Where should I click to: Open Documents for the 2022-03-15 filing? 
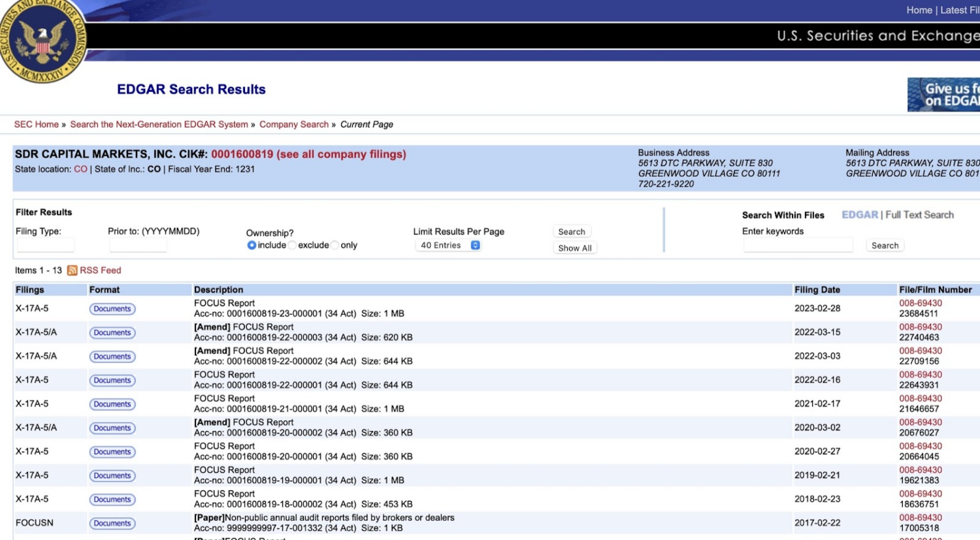pos(112,333)
